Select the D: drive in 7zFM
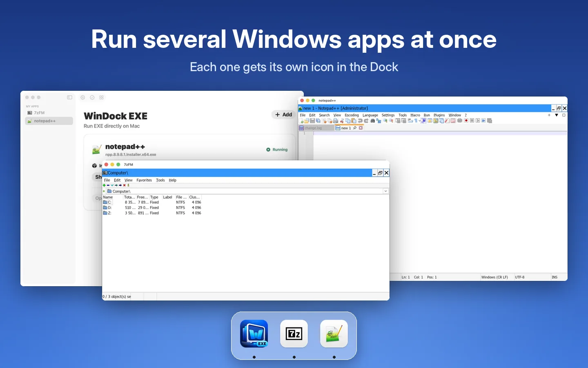Viewport: 588px width, 368px height. (107, 208)
